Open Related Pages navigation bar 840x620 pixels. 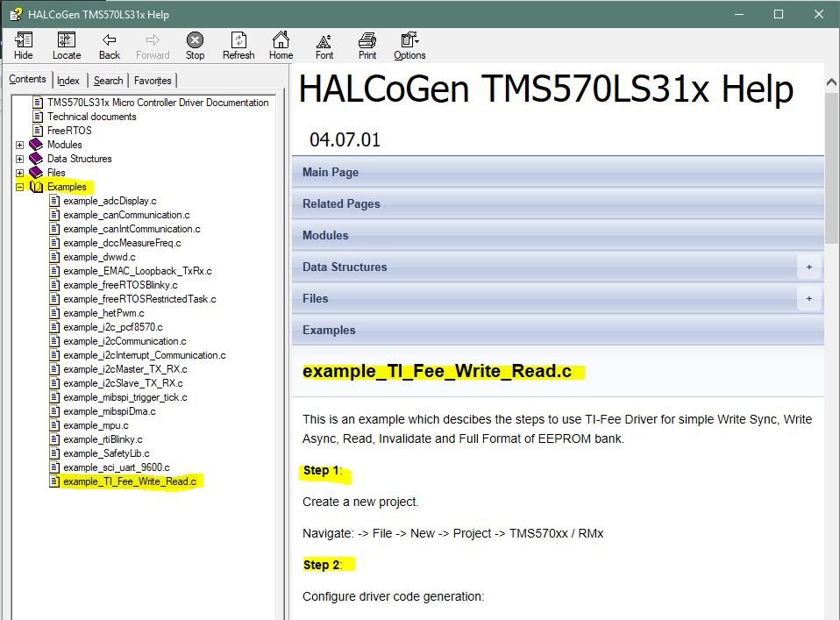558,203
